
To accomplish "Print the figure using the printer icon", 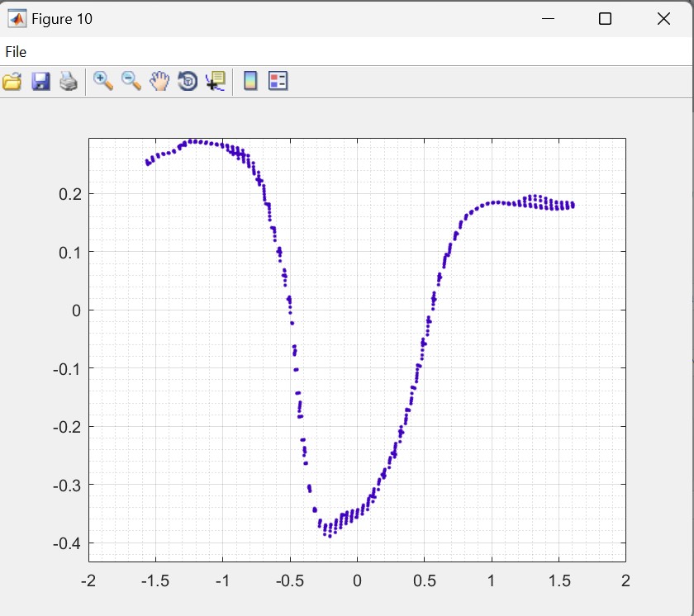I will pos(69,81).
